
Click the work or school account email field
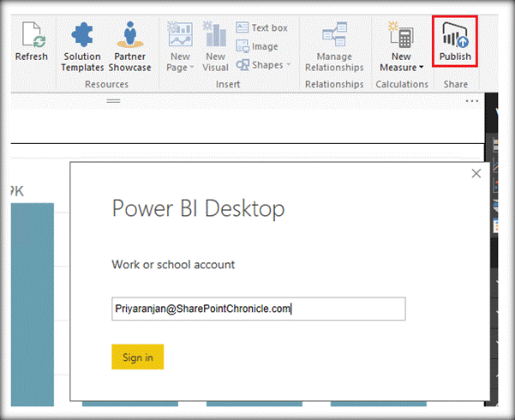[259, 309]
